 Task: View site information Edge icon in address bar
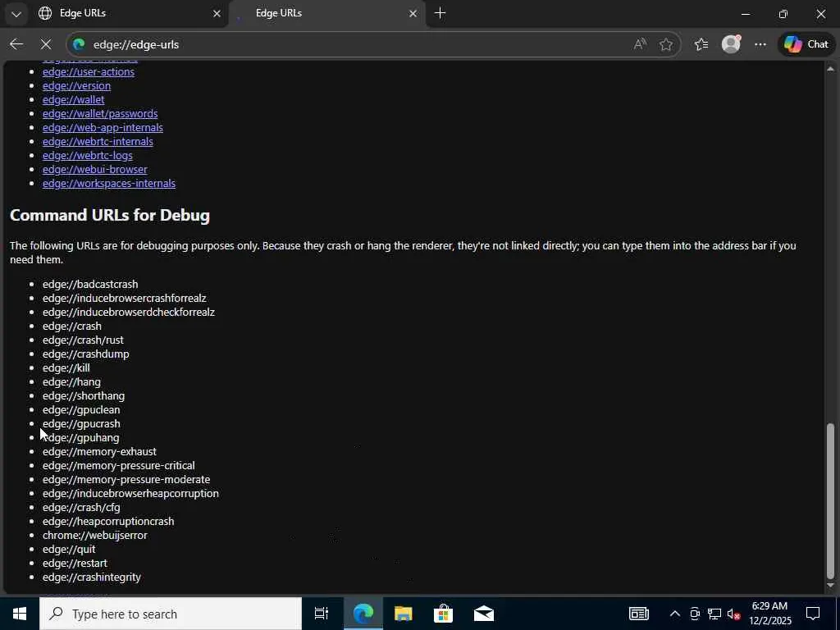pos(79,44)
